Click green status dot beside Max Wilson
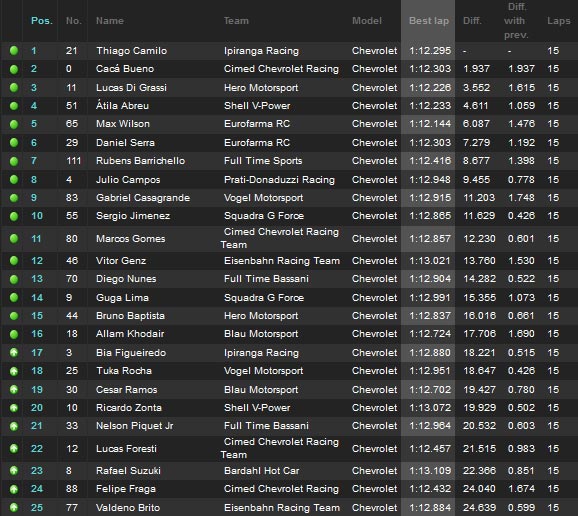The width and height of the screenshot is (578, 516). coord(14,124)
